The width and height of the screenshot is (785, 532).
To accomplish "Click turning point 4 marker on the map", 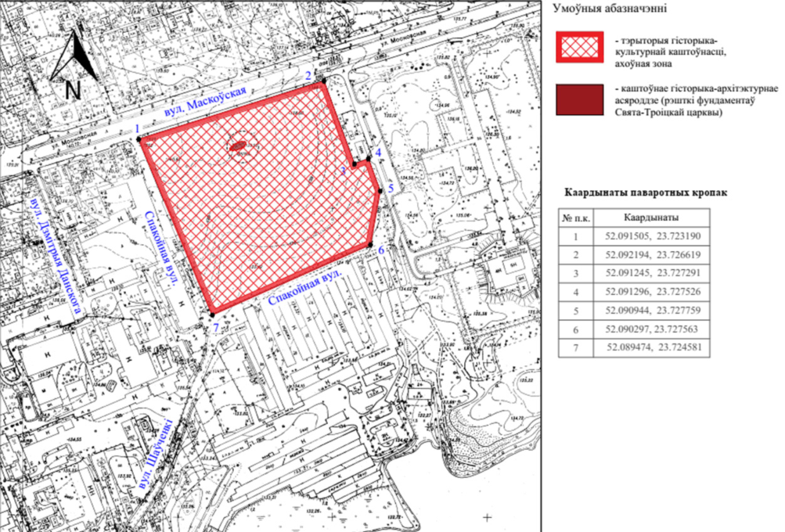I will point(369,160).
